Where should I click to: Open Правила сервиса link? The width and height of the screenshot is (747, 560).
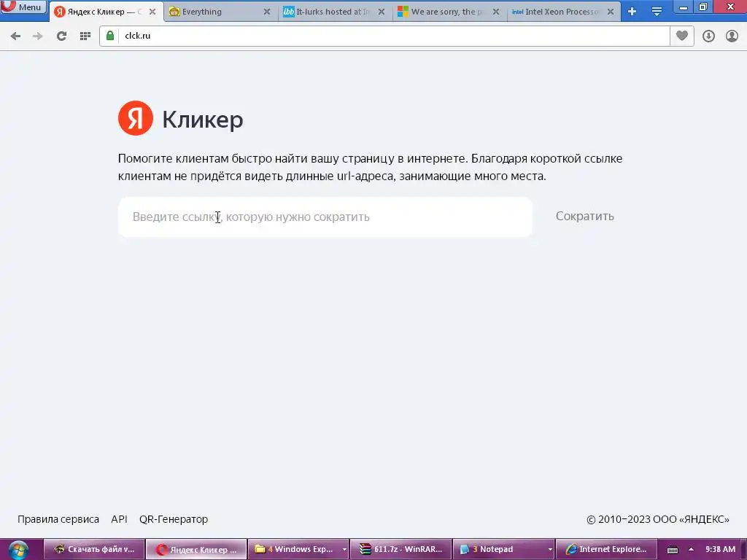(58, 519)
